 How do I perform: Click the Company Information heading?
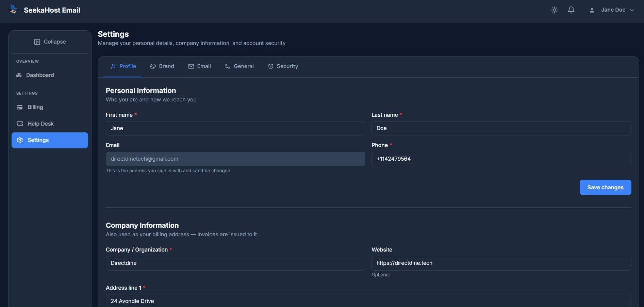tap(142, 225)
